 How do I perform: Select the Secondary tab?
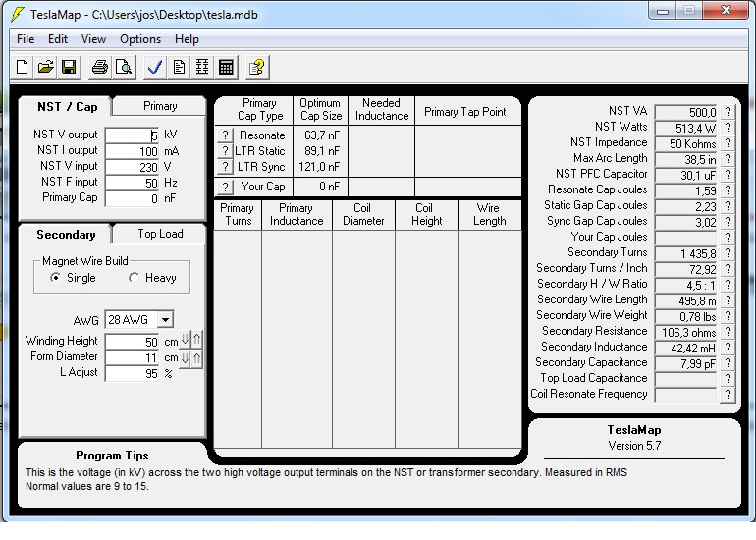pos(66,235)
